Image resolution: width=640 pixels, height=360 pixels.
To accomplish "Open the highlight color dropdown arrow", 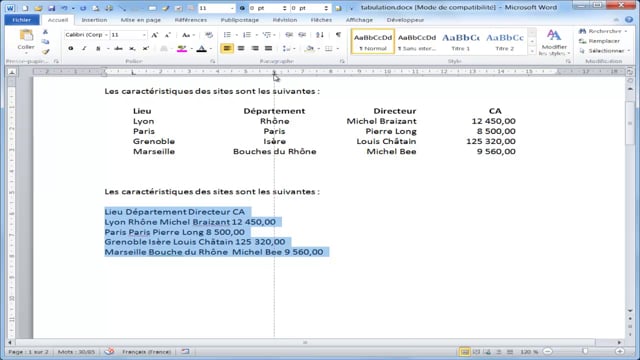I will pyautogui.click(x=191, y=49).
